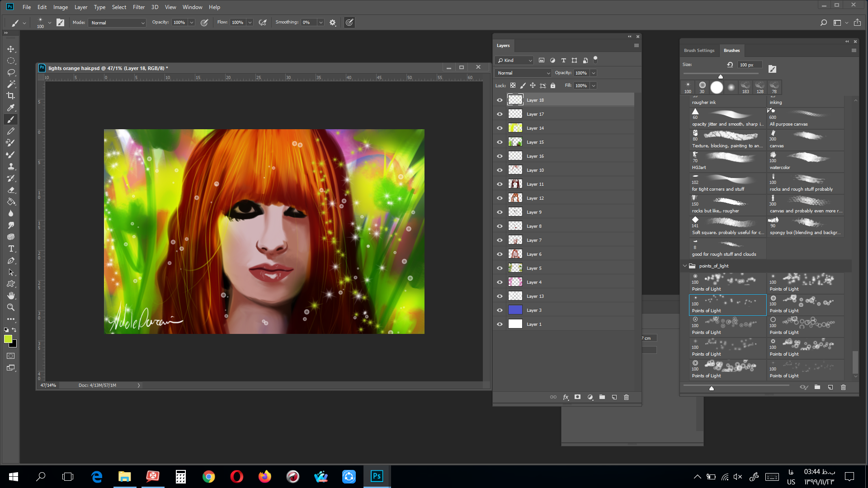Create new adjustment layer
Screen dimensions: 868x488
point(590,397)
